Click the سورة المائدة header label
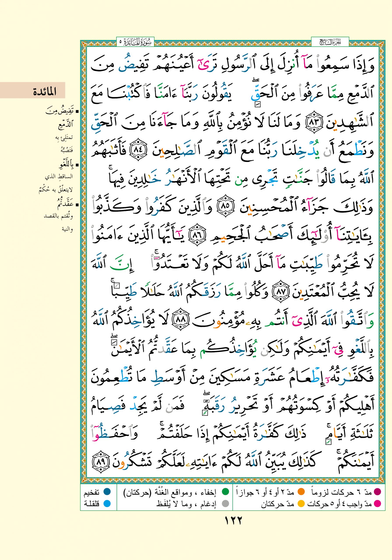The width and height of the screenshot is (392, 560). coord(135,42)
